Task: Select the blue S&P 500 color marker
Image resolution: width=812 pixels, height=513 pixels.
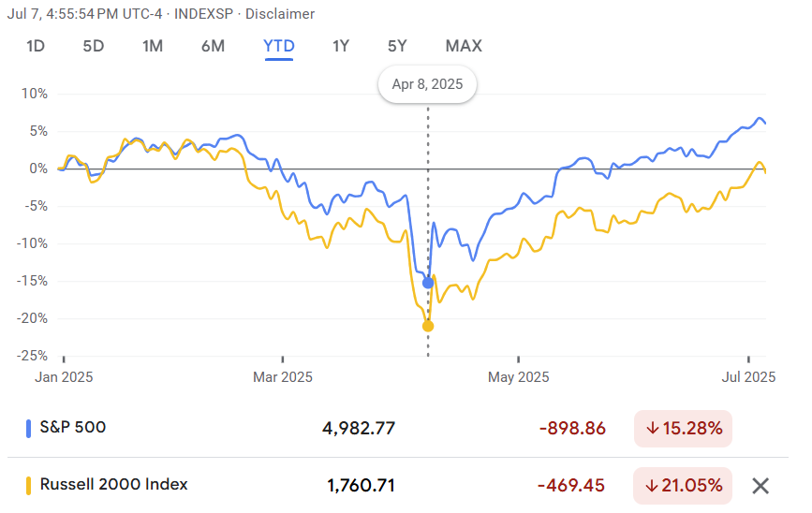Action: click(x=28, y=429)
